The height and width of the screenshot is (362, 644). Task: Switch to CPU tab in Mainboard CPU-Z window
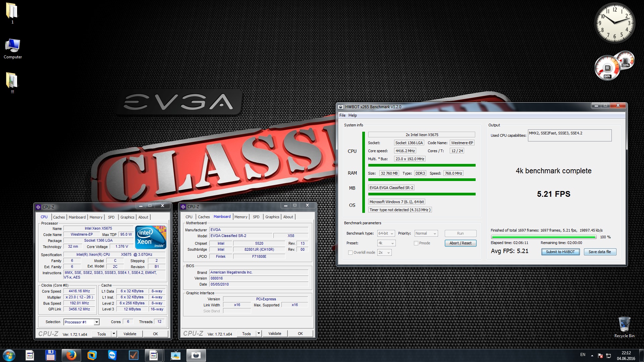click(189, 217)
